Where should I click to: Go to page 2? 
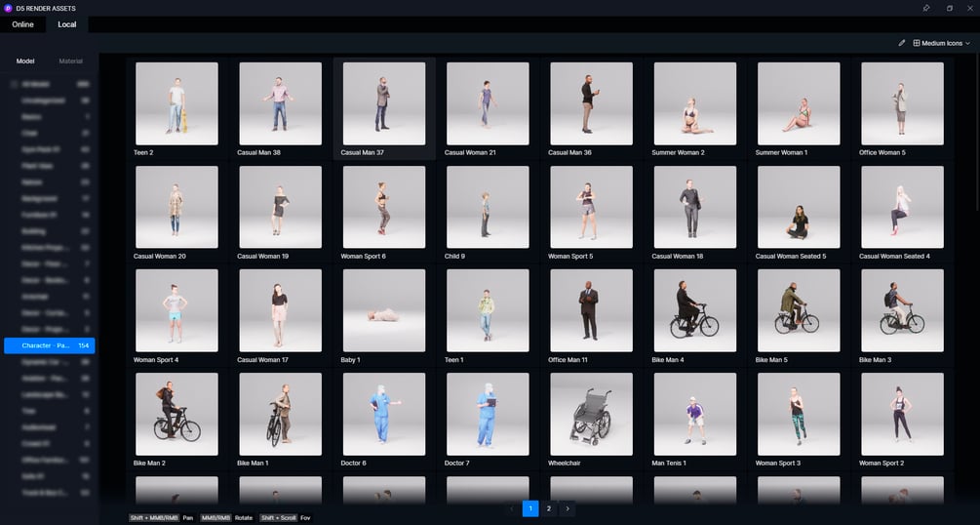coord(549,508)
